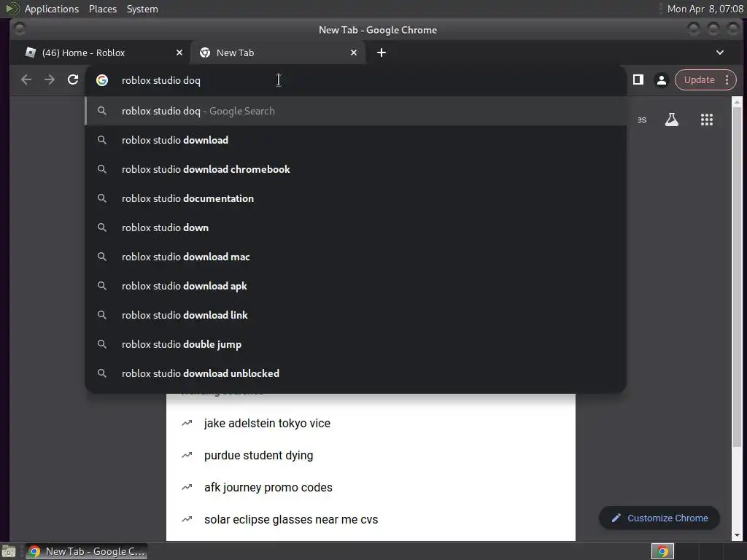Click the Google icon in the address bar

(x=102, y=80)
